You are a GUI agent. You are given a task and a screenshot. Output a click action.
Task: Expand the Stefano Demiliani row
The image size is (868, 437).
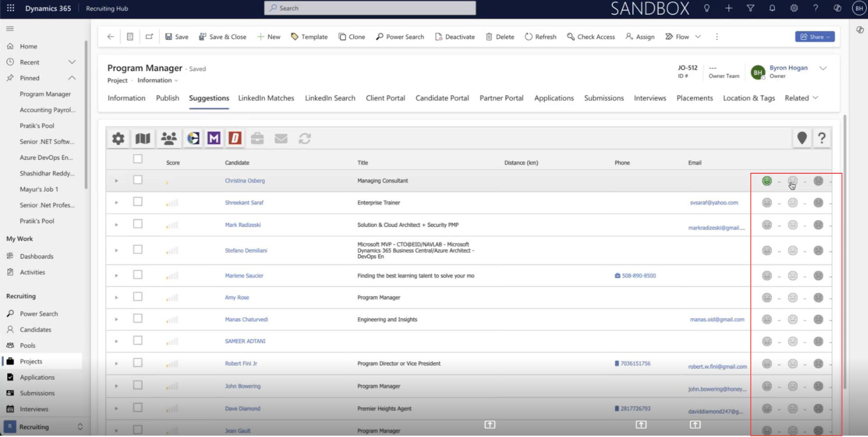coord(116,251)
